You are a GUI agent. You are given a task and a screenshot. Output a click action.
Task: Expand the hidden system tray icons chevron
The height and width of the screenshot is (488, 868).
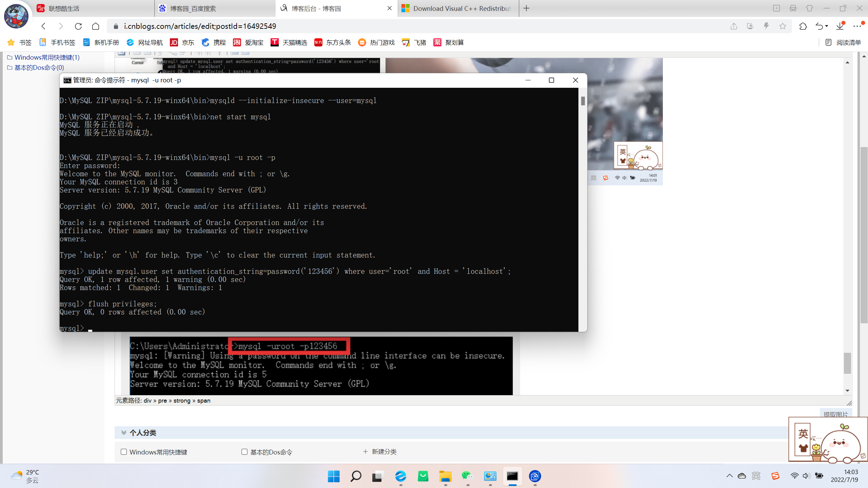coord(730,476)
